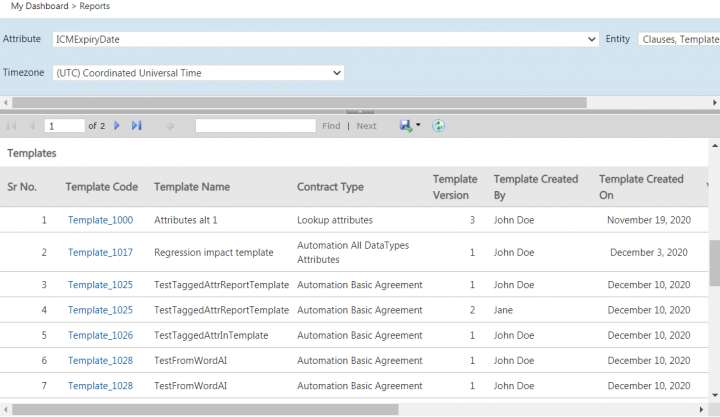This screenshot has width=720, height=417.
Task: Jump to the last report page
Action: click(x=136, y=126)
